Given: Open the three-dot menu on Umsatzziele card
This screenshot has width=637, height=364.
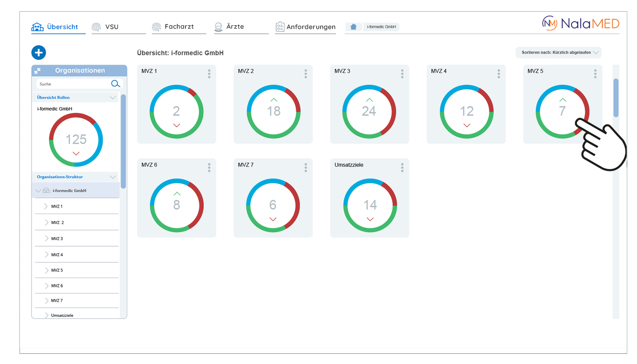Looking at the screenshot, I should point(402,167).
